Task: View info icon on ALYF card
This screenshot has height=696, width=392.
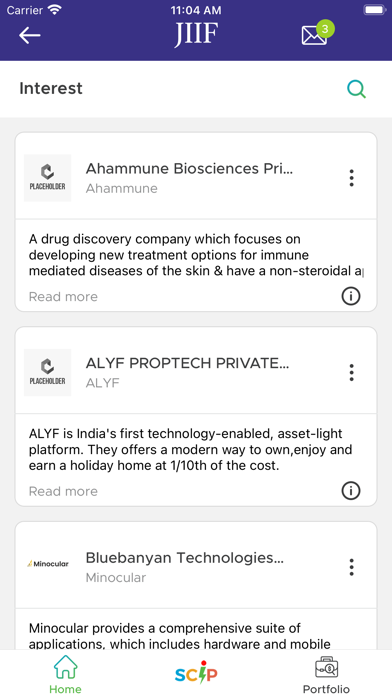Action: [x=351, y=490]
